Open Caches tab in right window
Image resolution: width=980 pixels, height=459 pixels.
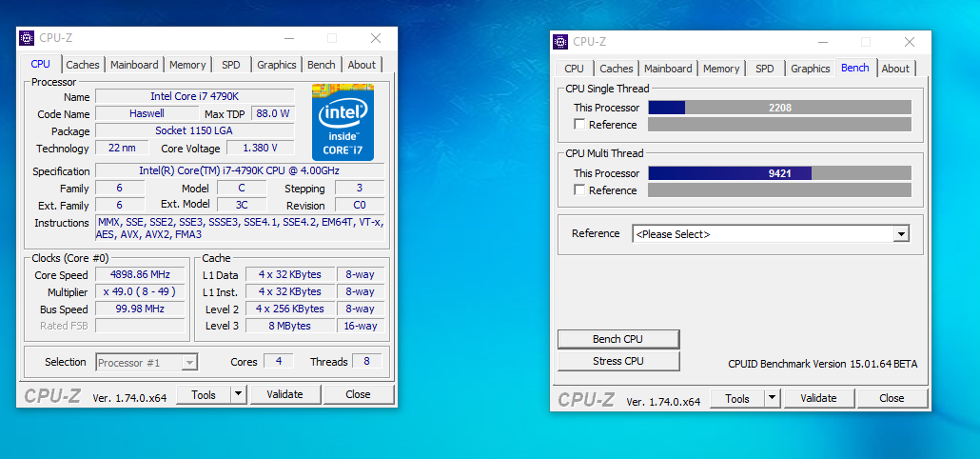tap(617, 69)
